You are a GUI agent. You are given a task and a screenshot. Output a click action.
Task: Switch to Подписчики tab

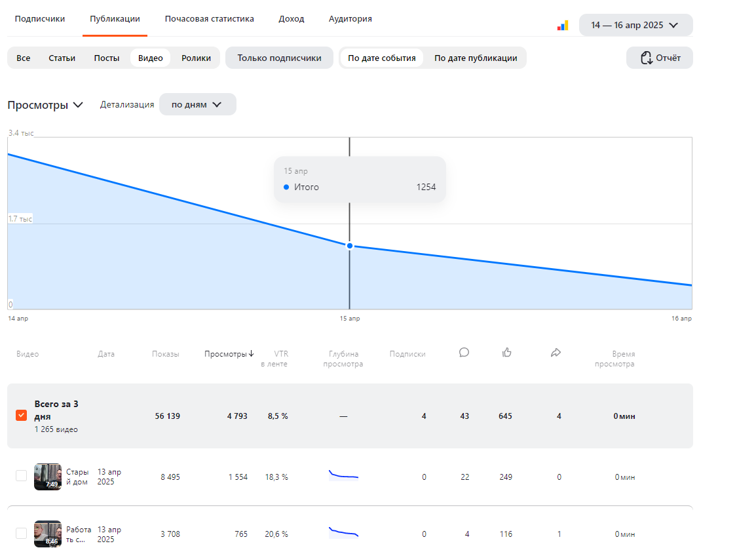click(x=39, y=19)
